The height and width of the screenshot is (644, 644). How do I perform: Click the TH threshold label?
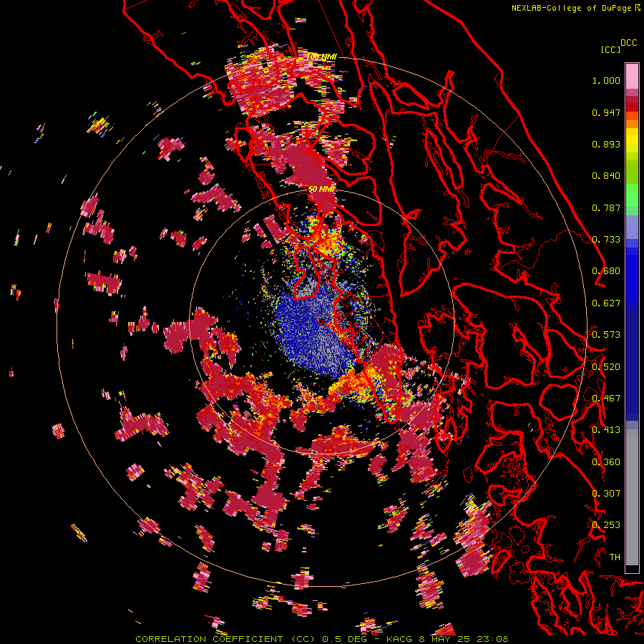pos(615,557)
